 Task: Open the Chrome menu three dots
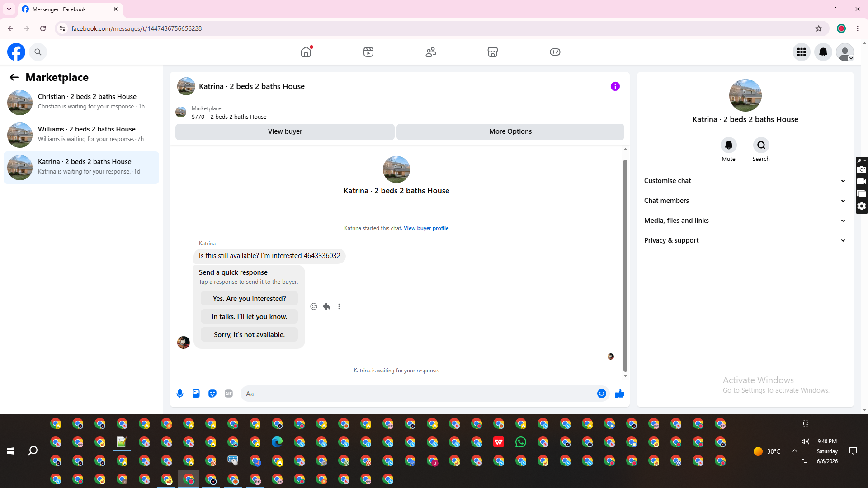(x=858, y=28)
